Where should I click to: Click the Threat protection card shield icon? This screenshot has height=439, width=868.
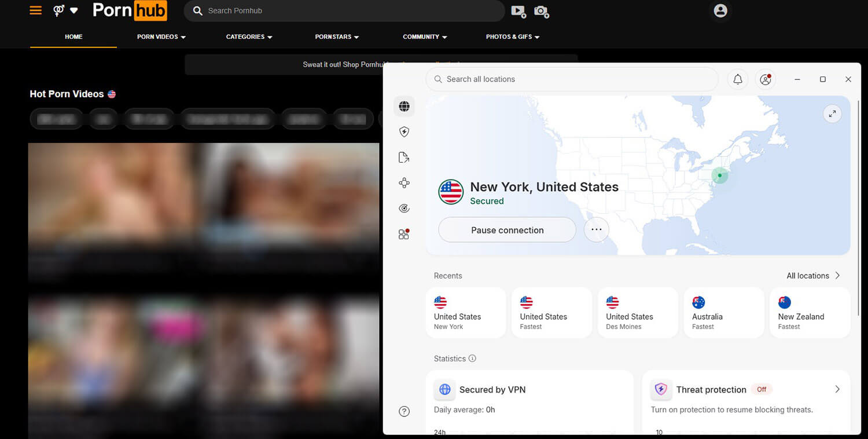coord(661,390)
